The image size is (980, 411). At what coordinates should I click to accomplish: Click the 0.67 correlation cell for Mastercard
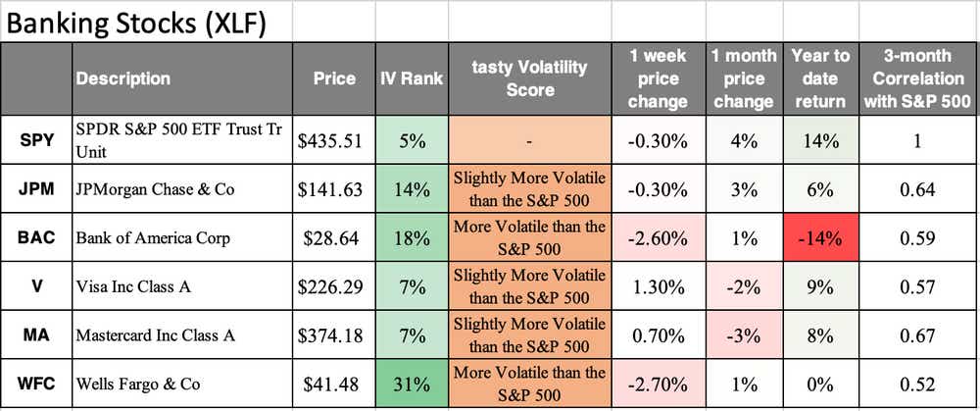917,335
